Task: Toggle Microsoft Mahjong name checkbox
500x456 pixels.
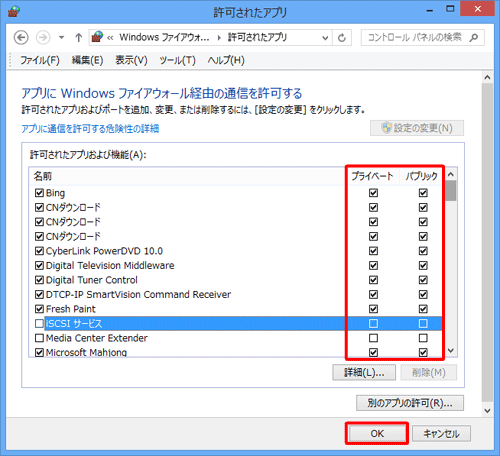Action: (39, 353)
